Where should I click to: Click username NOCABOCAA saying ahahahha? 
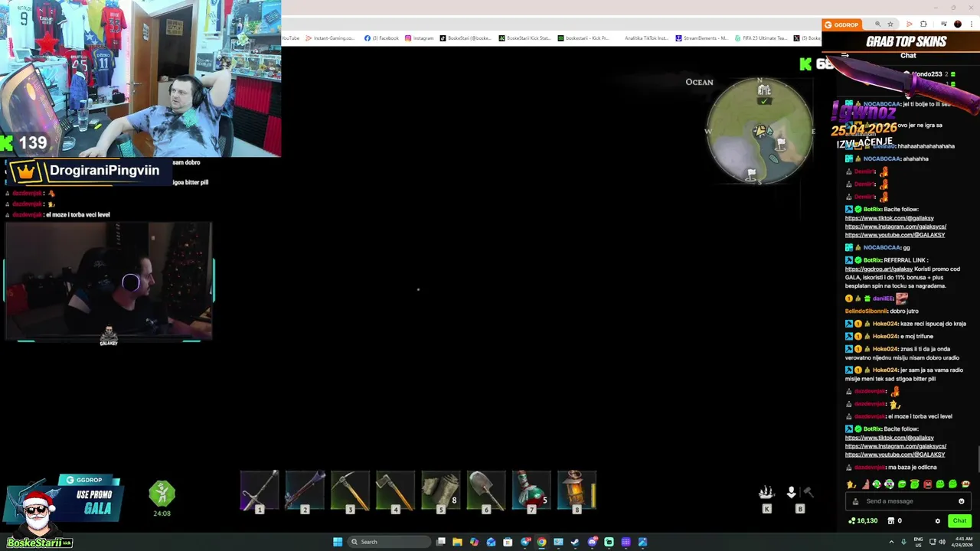[882, 158]
